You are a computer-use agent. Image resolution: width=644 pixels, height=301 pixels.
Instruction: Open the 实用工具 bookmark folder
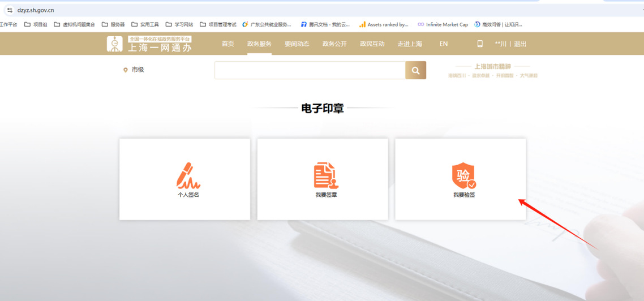(145, 24)
